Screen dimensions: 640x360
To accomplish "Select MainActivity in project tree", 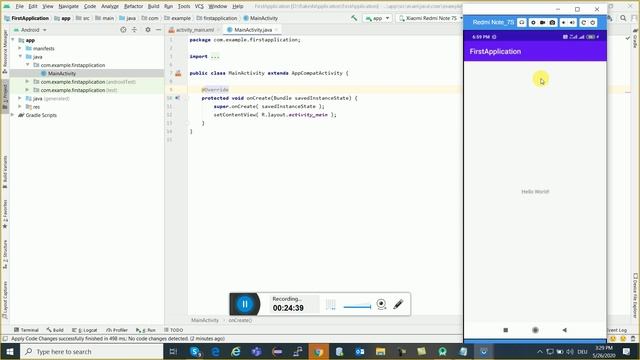I will pos(62,73).
